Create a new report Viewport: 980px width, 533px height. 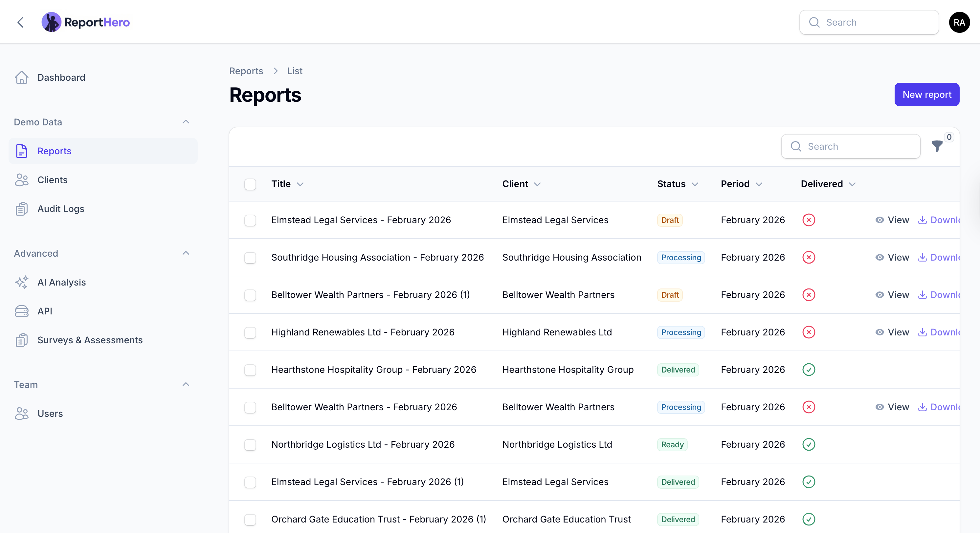[x=927, y=94]
